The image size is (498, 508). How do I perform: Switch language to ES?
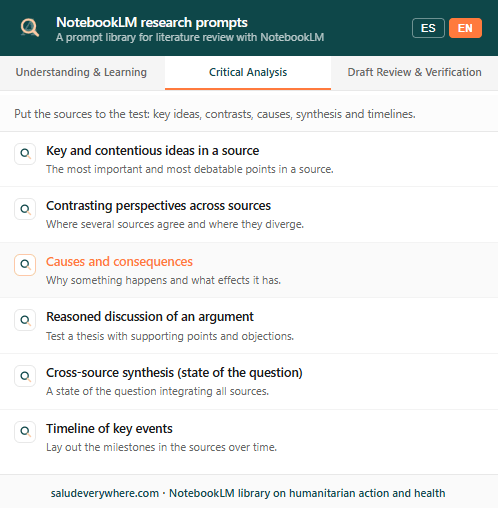(428, 28)
